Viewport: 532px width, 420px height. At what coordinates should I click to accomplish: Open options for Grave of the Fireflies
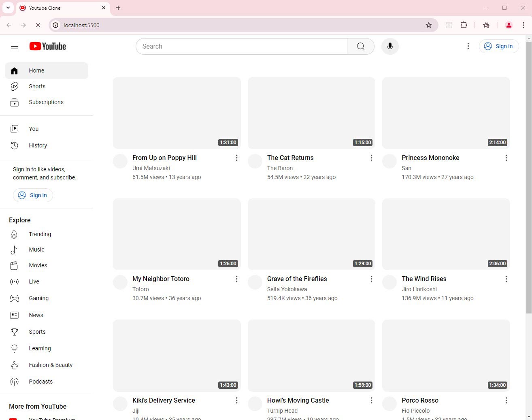click(371, 279)
